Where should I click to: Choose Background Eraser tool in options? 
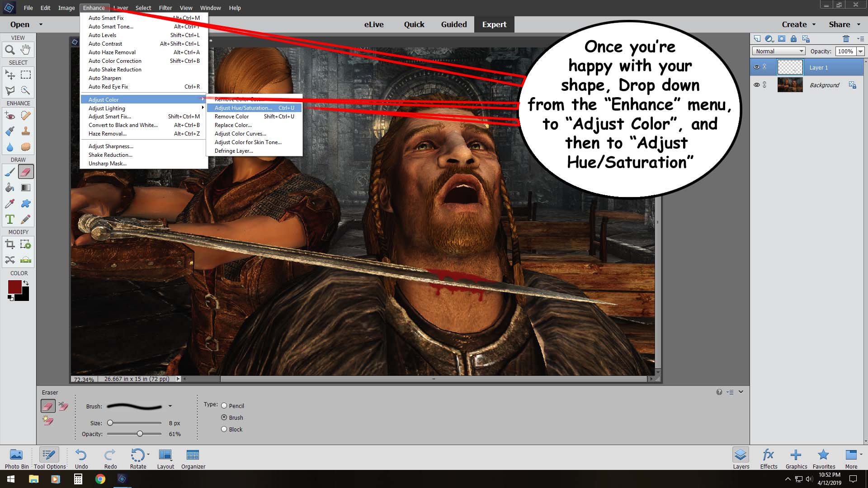(x=63, y=406)
